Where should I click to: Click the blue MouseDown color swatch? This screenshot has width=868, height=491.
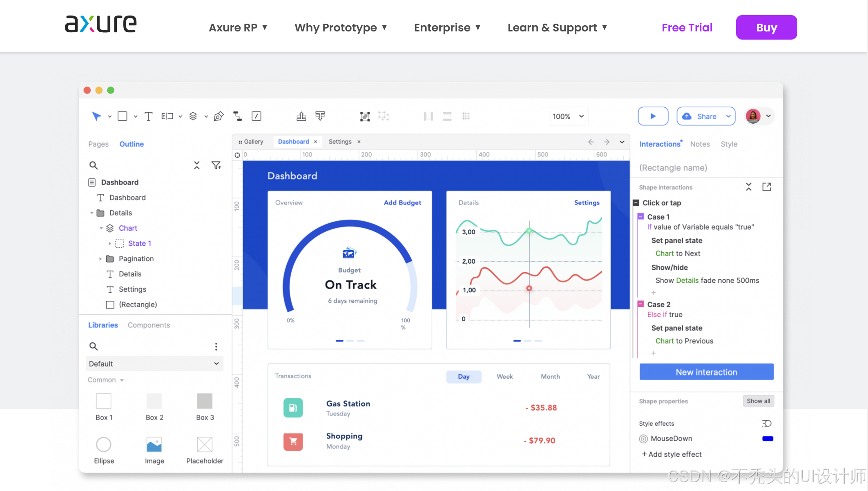tap(768, 439)
